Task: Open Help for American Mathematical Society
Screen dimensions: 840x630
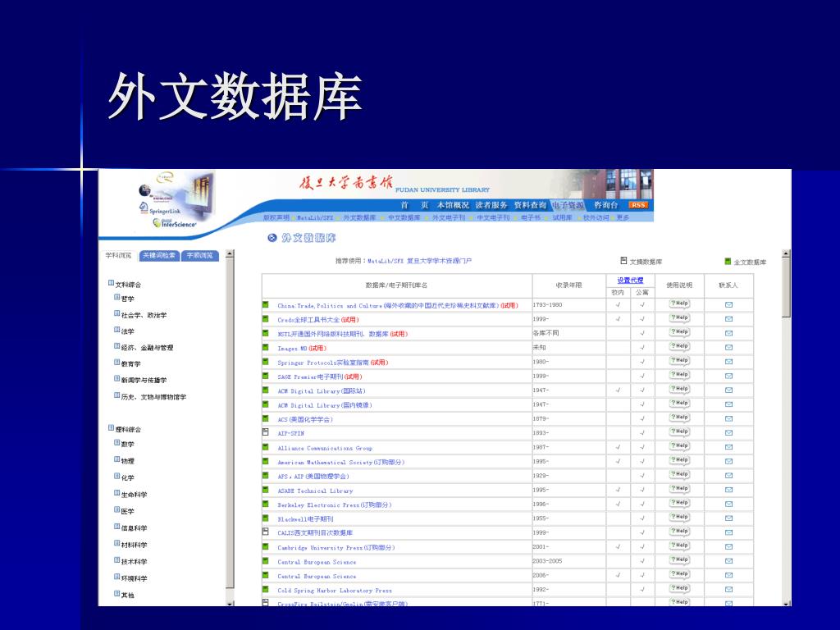Action: 679,460
